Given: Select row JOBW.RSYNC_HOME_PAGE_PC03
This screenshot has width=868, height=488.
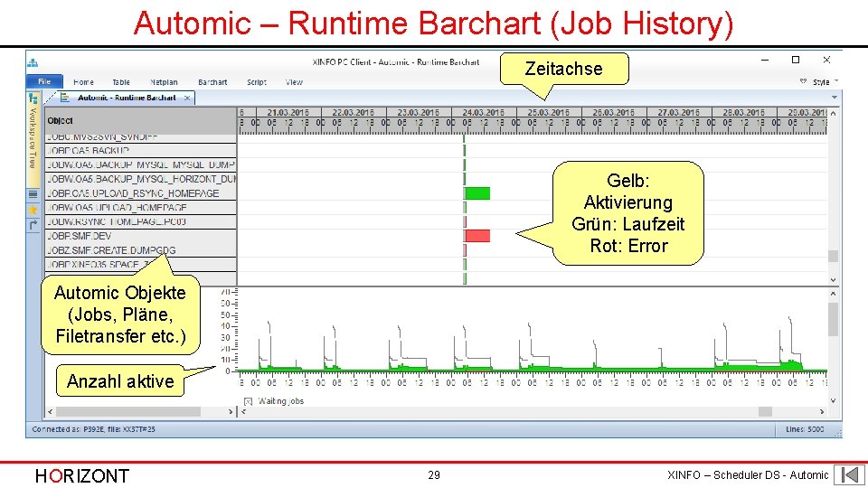Looking at the screenshot, I should click(x=141, y=222).
